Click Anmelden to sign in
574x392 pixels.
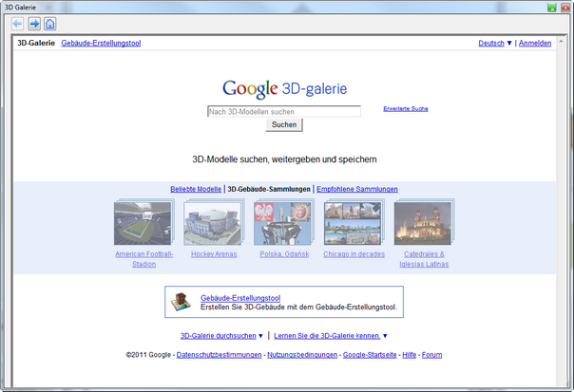535,43
